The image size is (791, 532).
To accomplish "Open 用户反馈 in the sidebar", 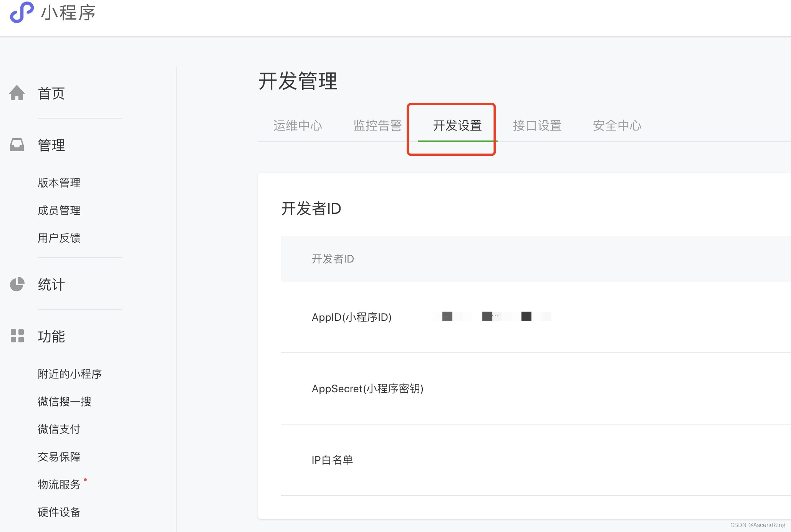I will pyautogui.click(x=59, y=238).
